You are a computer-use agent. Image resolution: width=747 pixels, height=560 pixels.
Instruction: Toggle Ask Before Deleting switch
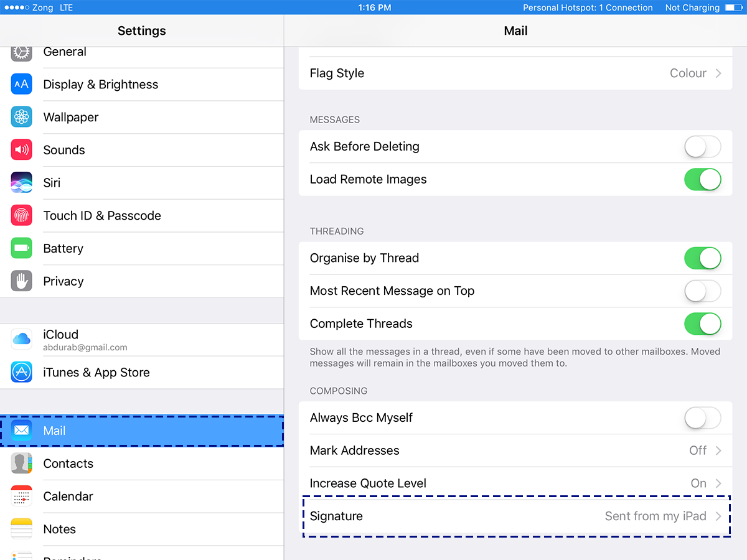point(703,147)
